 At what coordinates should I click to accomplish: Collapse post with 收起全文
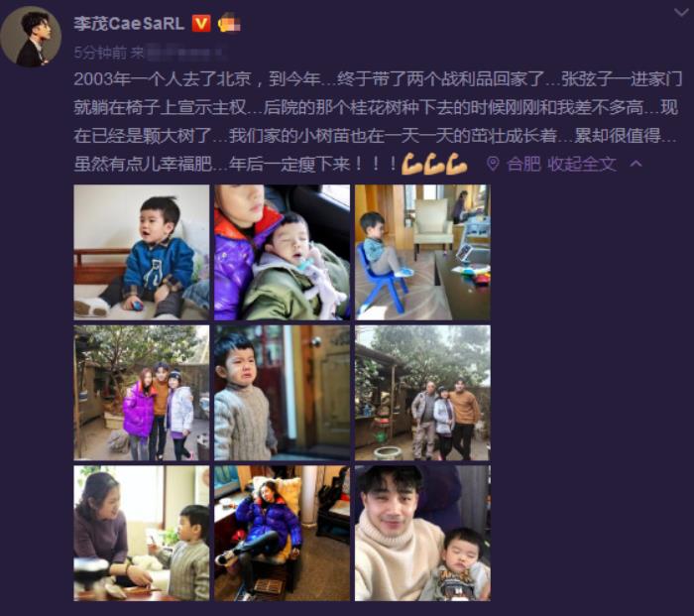pos(582,164)
